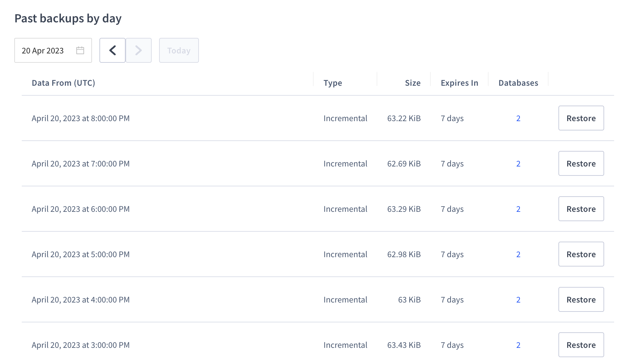Open the calendar picker icon
The image size is (629, 364).
80,50
